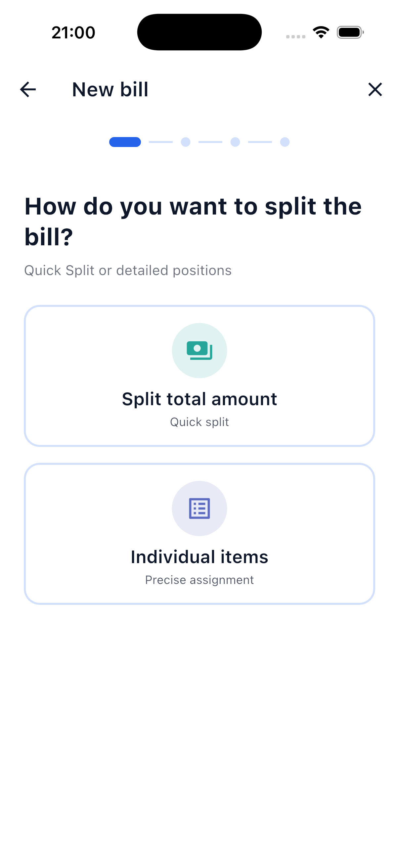Close the New bill screen with X
The width and height of the screenshot is (399, 868).
(375, 90)
